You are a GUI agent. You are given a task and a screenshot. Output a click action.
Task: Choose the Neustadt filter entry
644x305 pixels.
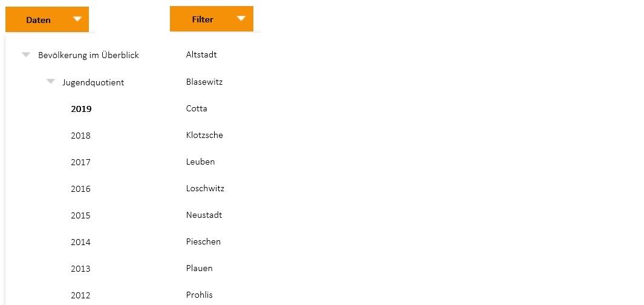tap(204, 215)
